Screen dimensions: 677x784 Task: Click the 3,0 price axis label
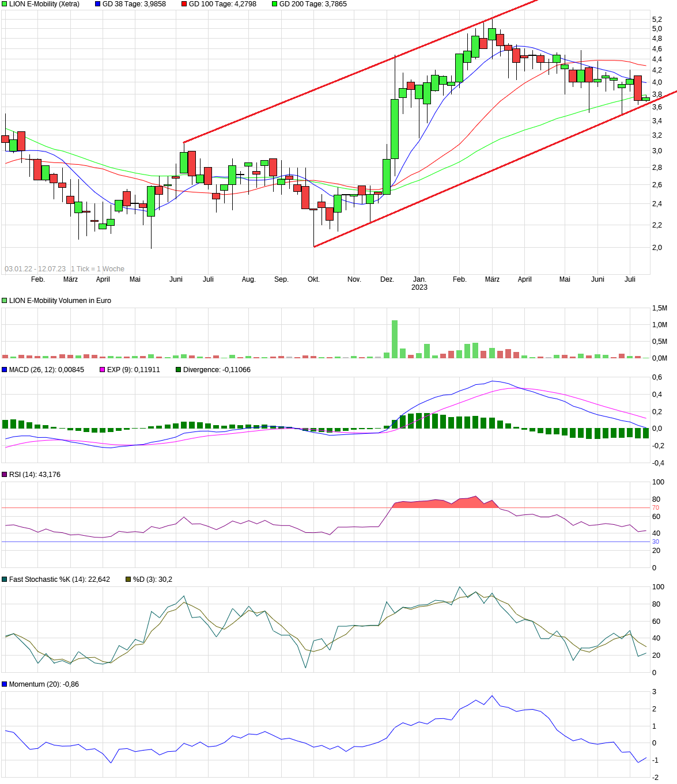pos(657,151)
